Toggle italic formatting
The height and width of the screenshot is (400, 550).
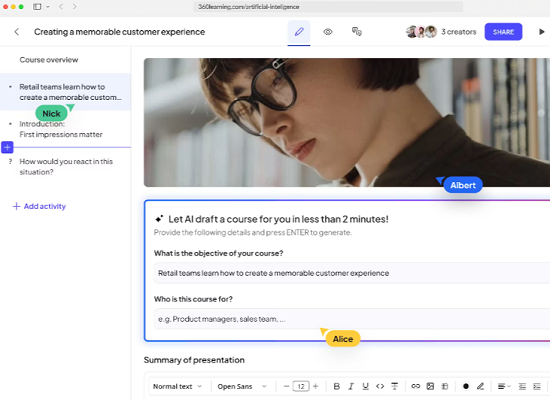[x=351, y=386]
